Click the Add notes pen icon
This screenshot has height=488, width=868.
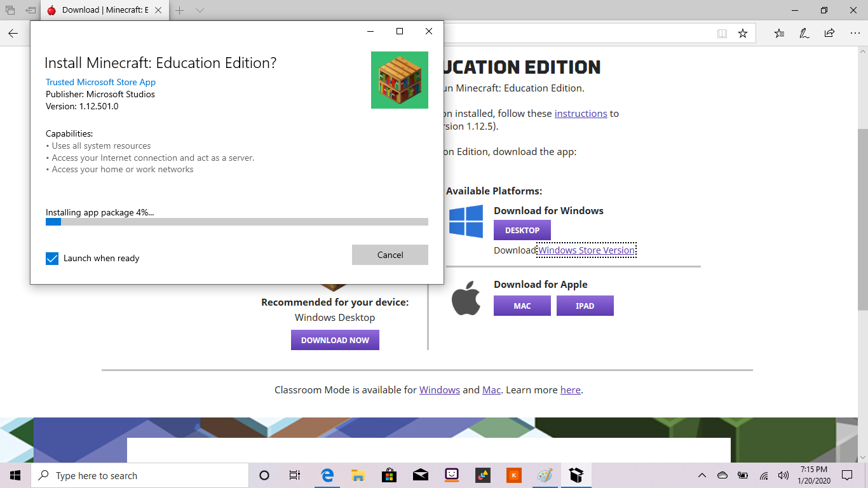click(x=804, y=33)
